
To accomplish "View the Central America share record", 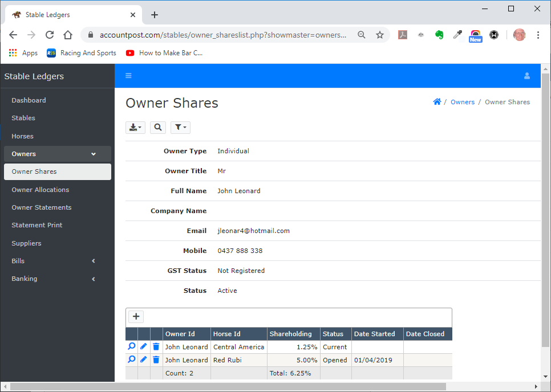I will point(131,346).
